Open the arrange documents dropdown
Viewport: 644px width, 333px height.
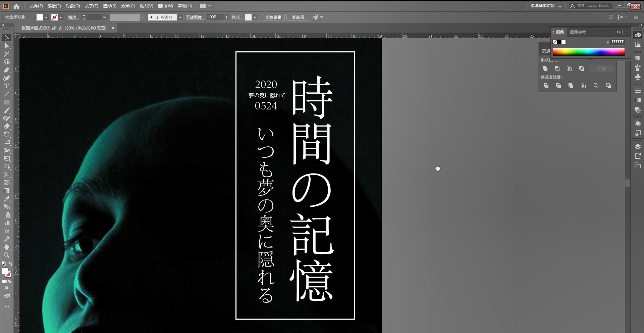[205, 6]
